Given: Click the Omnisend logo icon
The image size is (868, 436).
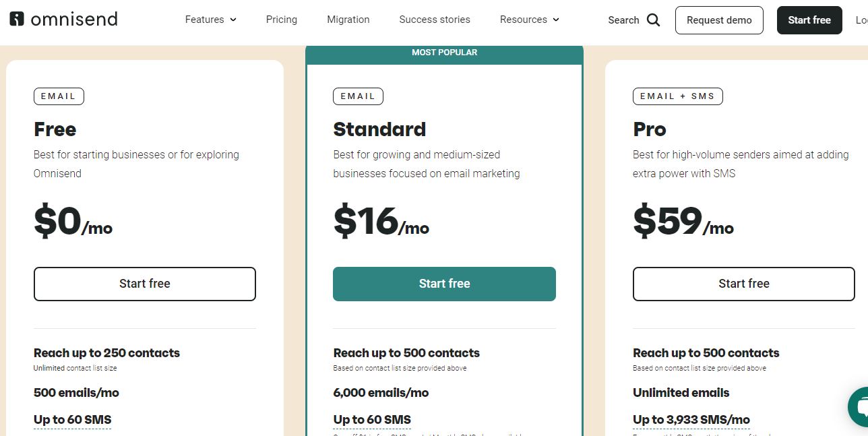Looking at the screenshot, I should [17, 19].
